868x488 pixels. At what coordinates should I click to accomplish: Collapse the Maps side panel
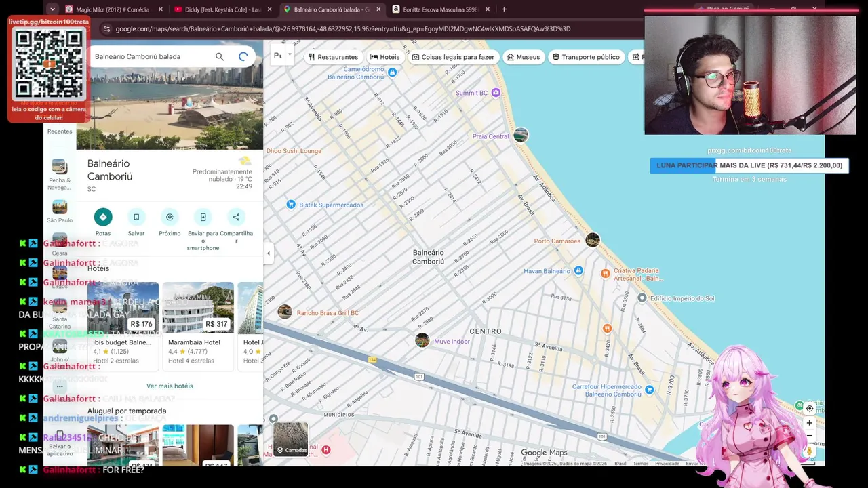coord(268,253)
